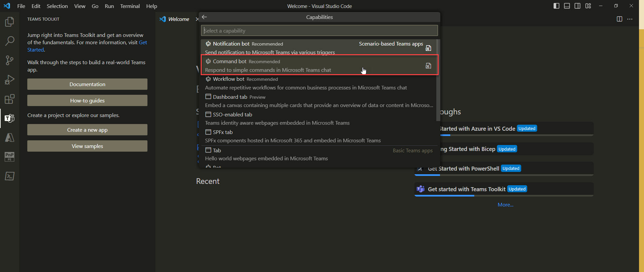644x272 pixels.
Task: Open the Azure view icon
Action: pos(10,138)
